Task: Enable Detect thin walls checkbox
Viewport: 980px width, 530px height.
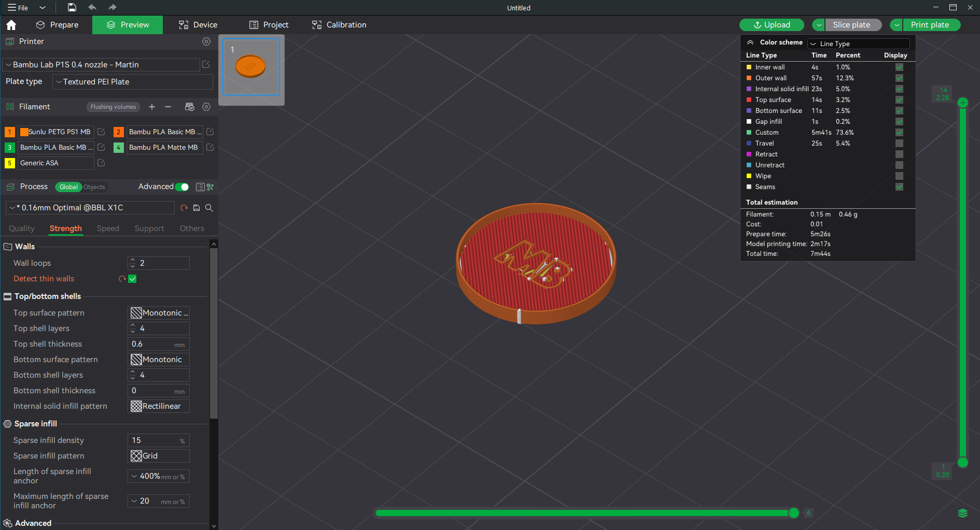Action: [x=133, y=279]
